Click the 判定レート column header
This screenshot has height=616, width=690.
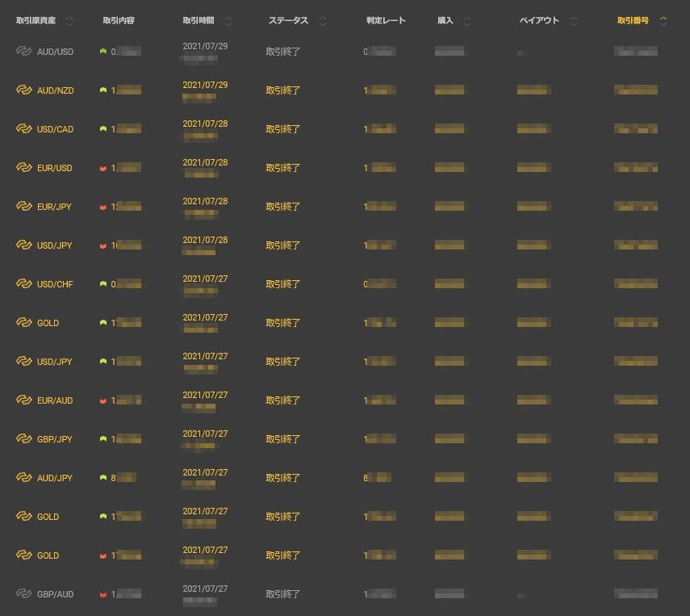[386, 21]
